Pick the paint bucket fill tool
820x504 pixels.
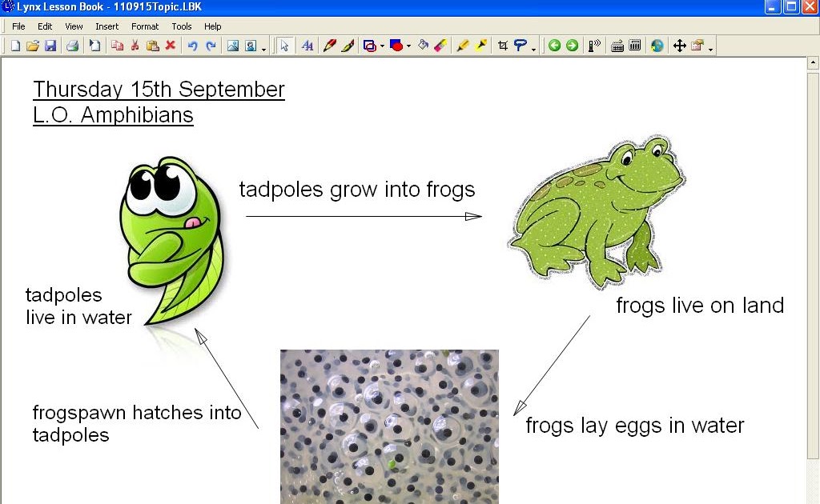[x=423, y=46]
